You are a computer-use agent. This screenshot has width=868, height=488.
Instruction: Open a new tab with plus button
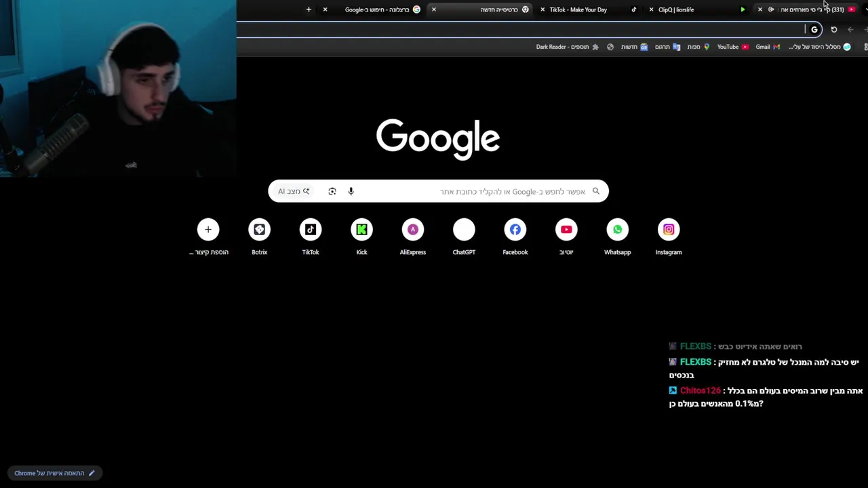309,9
